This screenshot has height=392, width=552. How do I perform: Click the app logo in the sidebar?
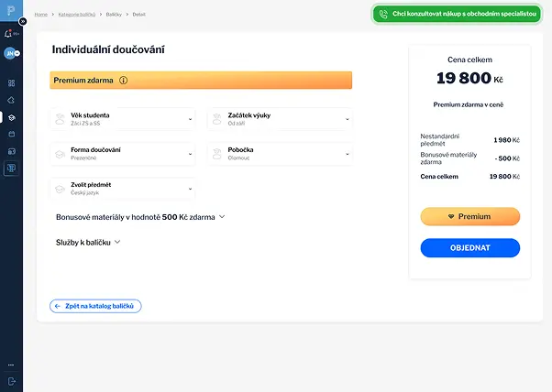[x=11, y=10]
